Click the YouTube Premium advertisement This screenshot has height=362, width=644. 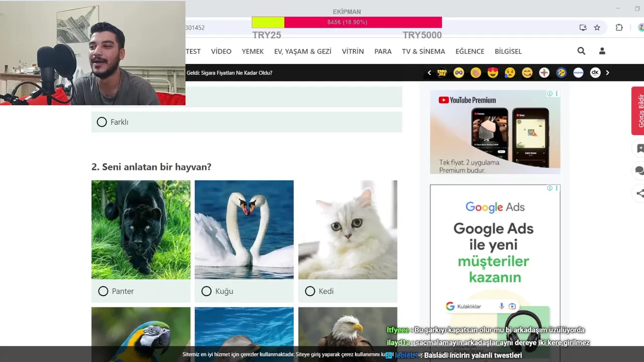(x=495, y=132)
